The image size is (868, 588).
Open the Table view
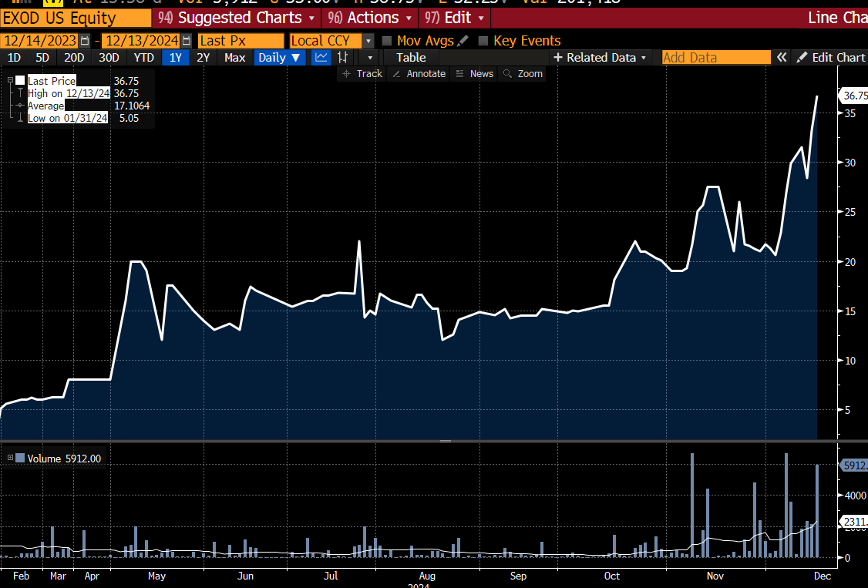[410, 57]
